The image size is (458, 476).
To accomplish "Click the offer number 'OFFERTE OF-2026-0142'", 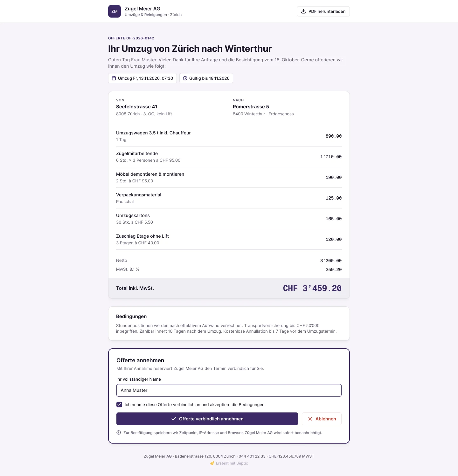I will [x=131, y=38].
